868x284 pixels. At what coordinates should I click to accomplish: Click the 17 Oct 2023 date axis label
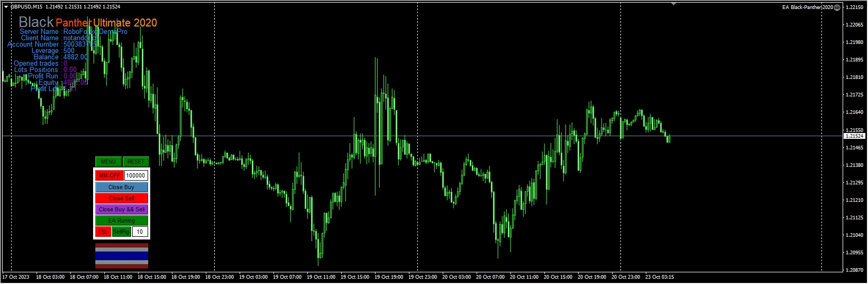pyautogui.click(x=16, y=277)
